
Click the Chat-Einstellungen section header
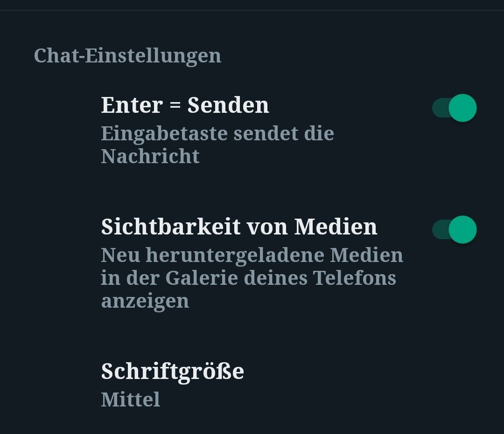[127, 56]
